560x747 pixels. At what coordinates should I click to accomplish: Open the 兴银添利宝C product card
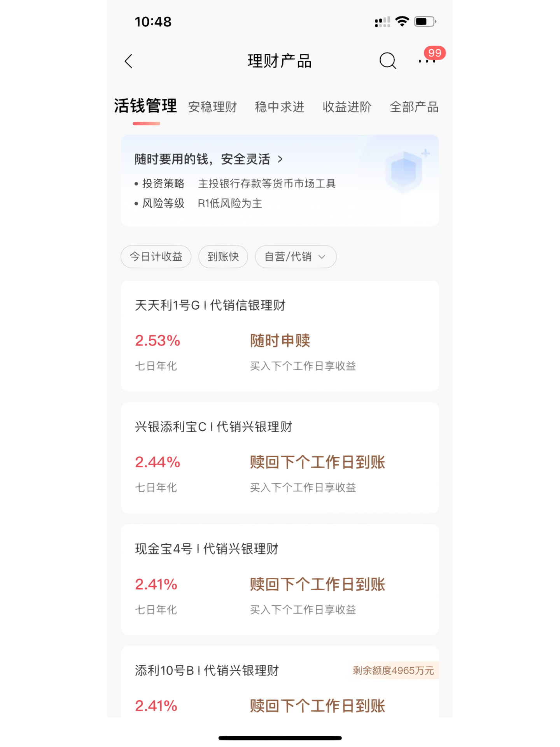(280, 458)
